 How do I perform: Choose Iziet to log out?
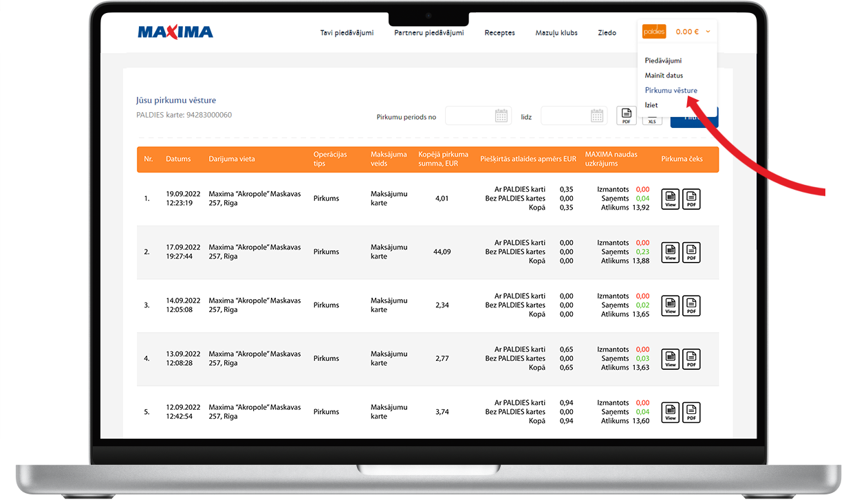tap(651, 105)
